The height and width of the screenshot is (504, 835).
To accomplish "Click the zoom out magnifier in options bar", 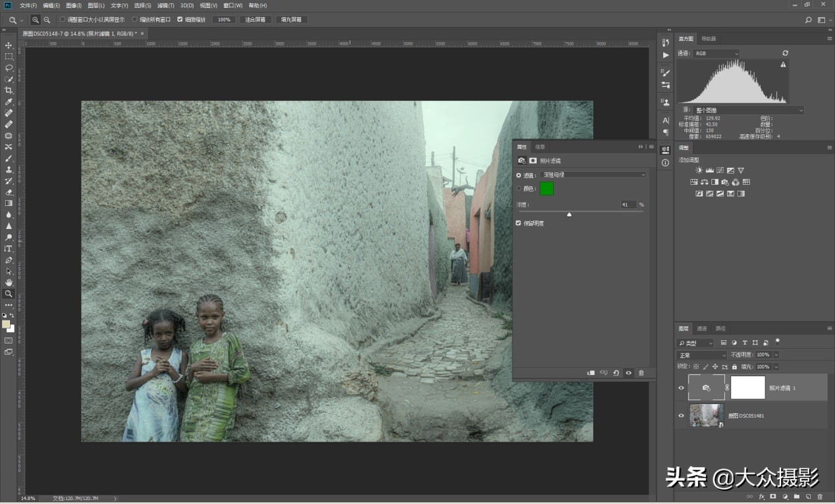I will point(47,20).
